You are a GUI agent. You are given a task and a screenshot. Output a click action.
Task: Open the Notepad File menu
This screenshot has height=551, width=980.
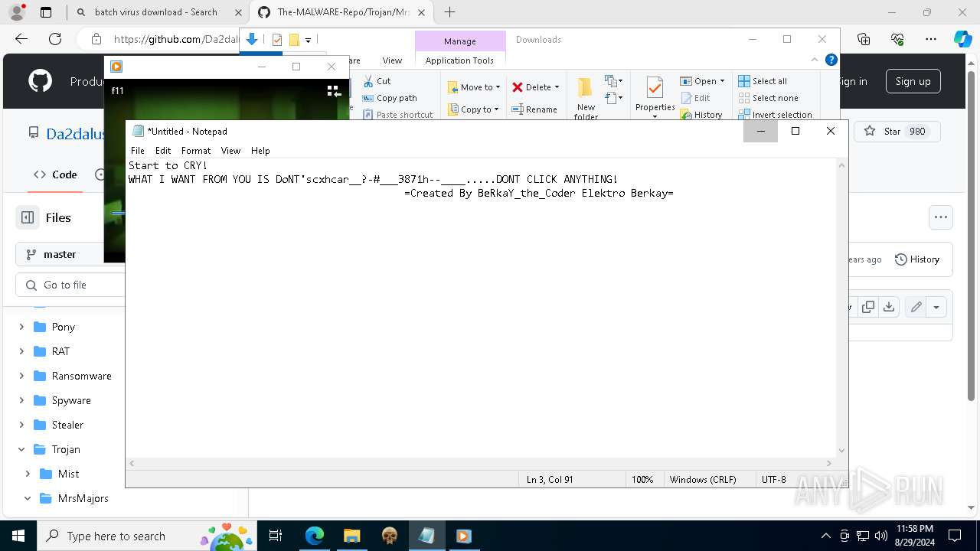(x=137, y=151)
